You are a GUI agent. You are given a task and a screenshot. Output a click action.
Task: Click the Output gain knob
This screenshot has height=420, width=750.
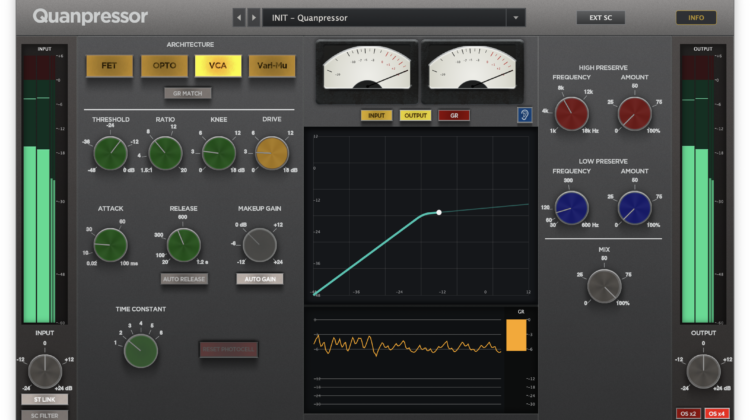(x=704, y=371)
